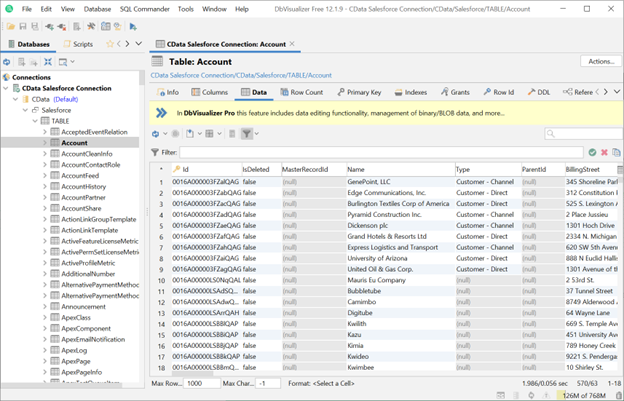Refresh the Databases tree with reload icon

pyautogui.click(x=7, y=62)
